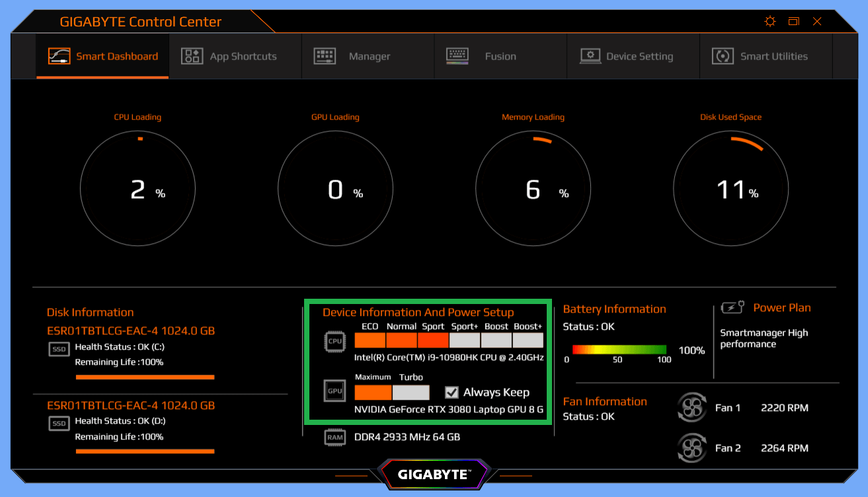The width and height of the screenshot is (868, 497).
Task: Click the Power Plan plug icon
Action: coord(732,307)
